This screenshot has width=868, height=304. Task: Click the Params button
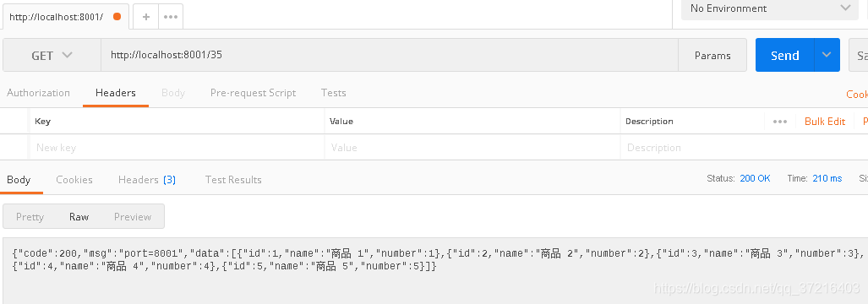coord(712,55)
